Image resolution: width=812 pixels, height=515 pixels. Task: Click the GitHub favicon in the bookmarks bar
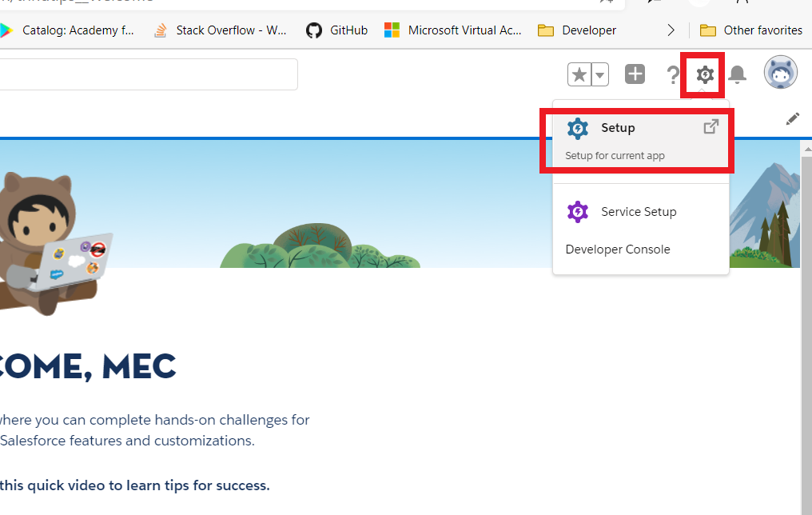coord(312,30)
